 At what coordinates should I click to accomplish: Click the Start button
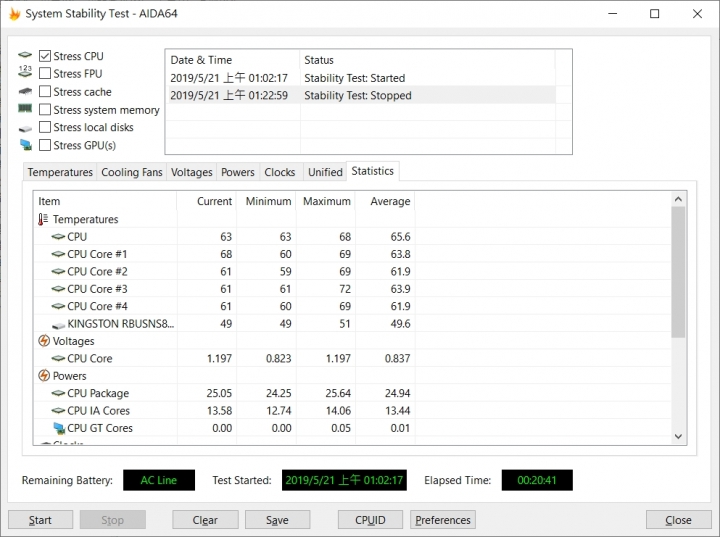pyautogui.click(x=40, y=520)
